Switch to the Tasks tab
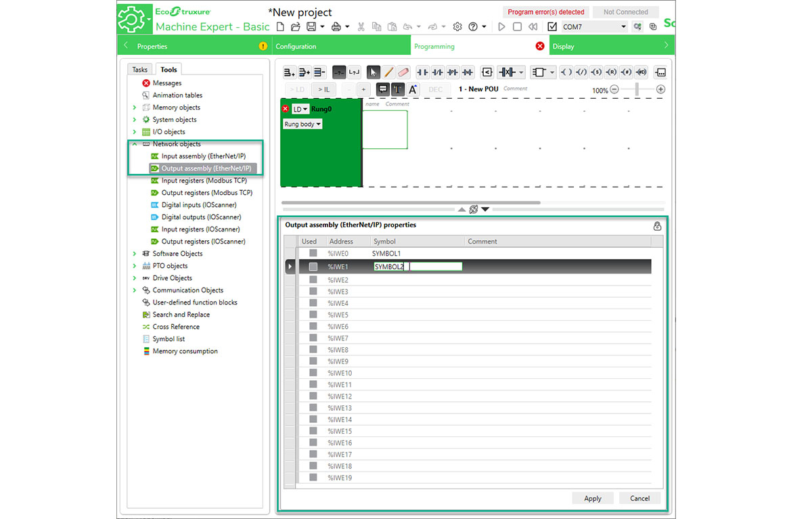The image size is (812, 519). (x=140, y=70)
